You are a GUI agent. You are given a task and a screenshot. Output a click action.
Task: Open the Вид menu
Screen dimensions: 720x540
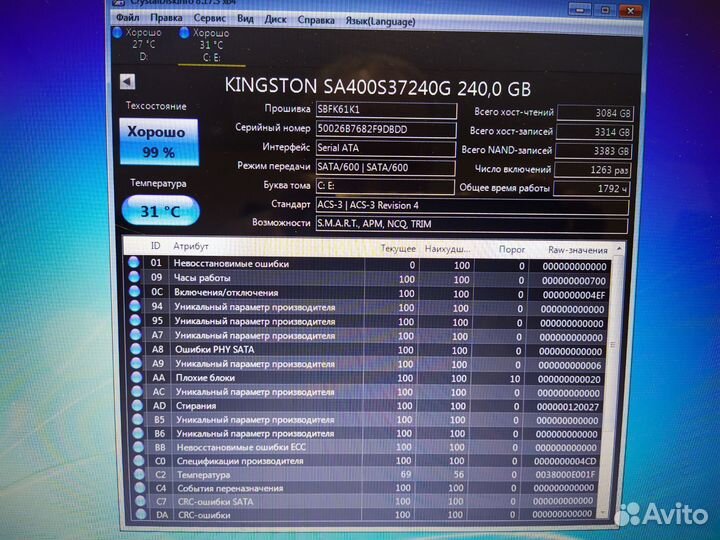(x=245, y=19)
